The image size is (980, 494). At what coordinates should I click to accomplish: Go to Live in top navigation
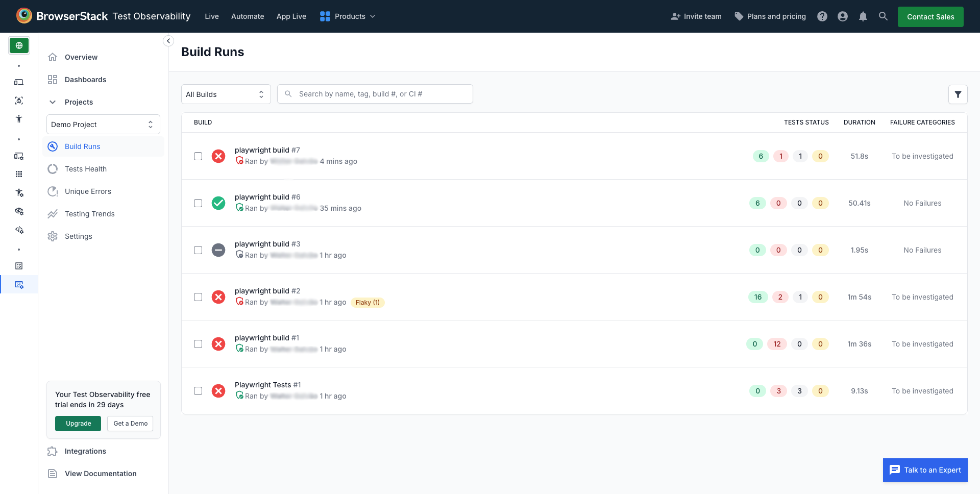pyautogui.click(x=212, y=16)
